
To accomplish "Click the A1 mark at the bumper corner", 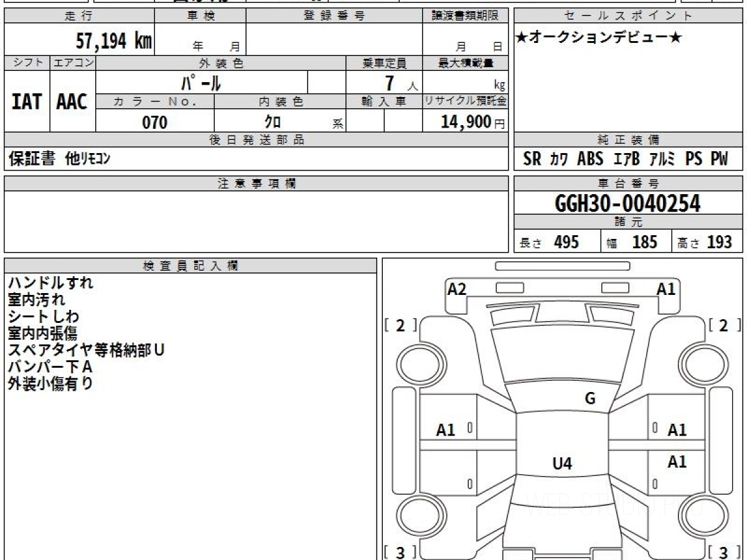I will point(666,289).
